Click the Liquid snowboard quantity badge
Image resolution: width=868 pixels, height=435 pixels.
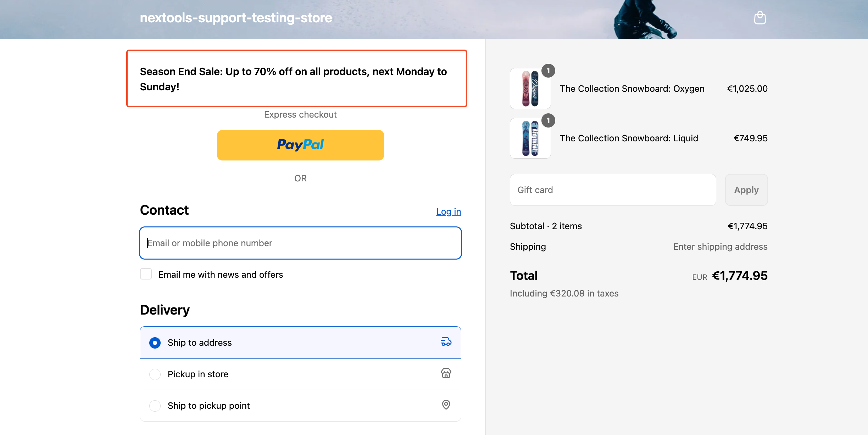(548, 121)
